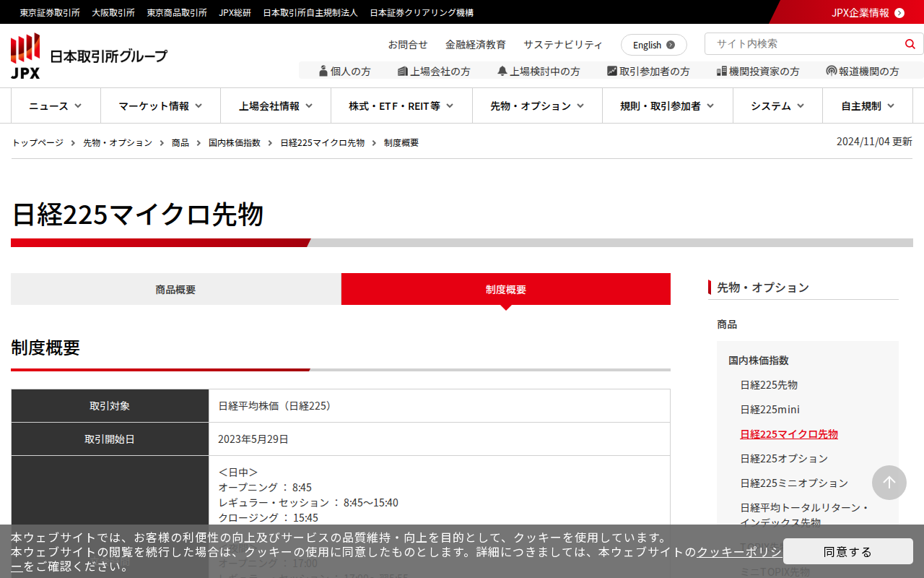Go to 国内株価指数 breadcrumb

point(235,143)
